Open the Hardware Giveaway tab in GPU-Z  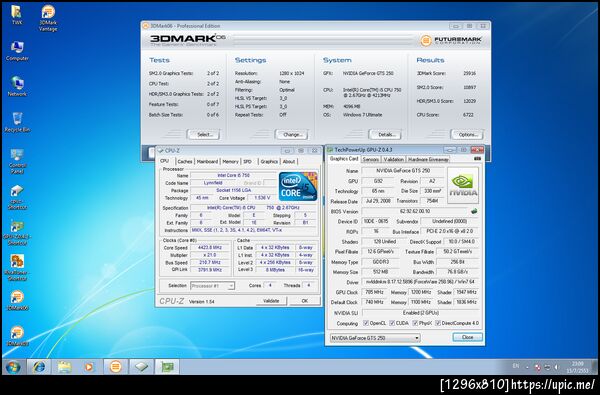428,159
